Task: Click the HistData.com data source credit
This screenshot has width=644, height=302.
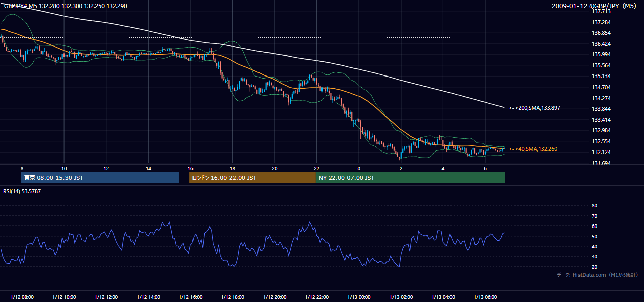Action: click(x=598, y=275)
